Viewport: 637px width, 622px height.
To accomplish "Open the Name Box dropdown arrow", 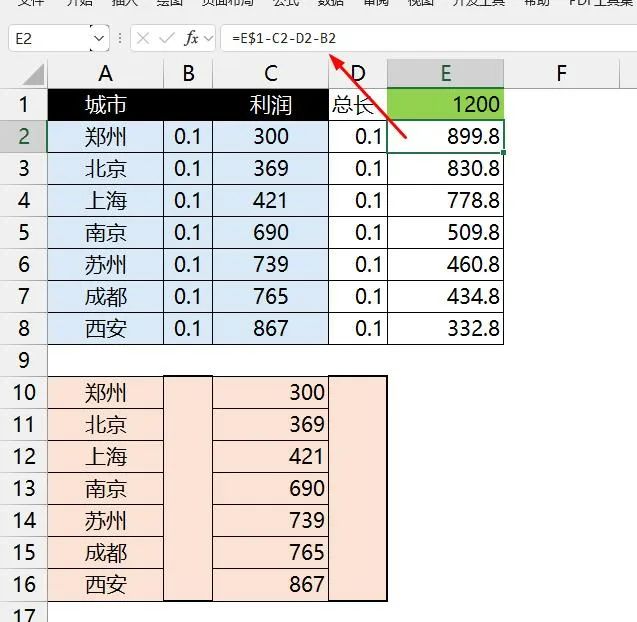I will 99,39.
